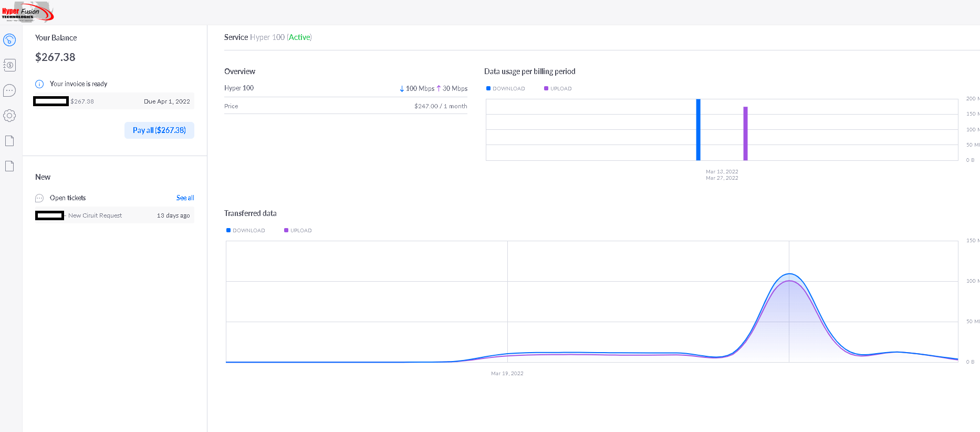Open the invoice due Apr 1, 2022
Viewport: 980px width, 432px height.
pos(113,101)
